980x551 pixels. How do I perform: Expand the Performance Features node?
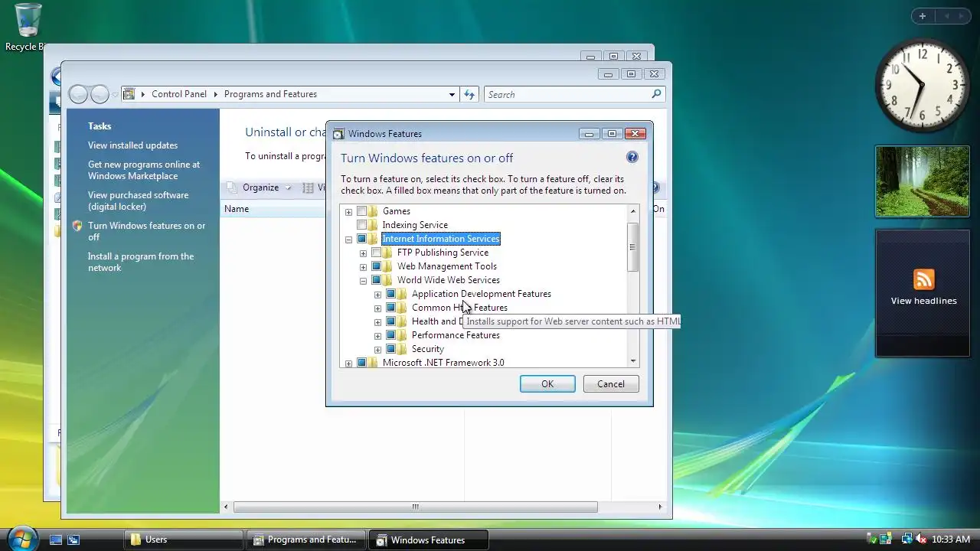(377, 336)
